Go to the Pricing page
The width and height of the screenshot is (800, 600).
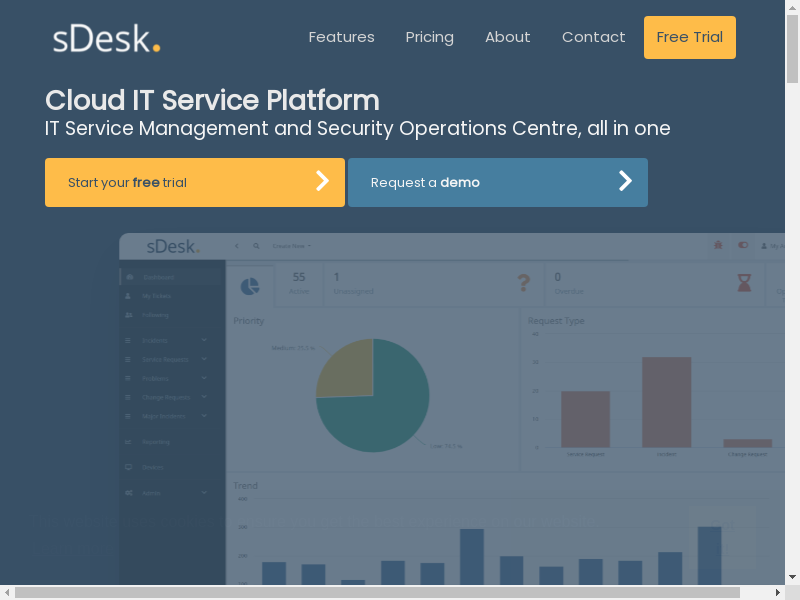coord(429,37)
